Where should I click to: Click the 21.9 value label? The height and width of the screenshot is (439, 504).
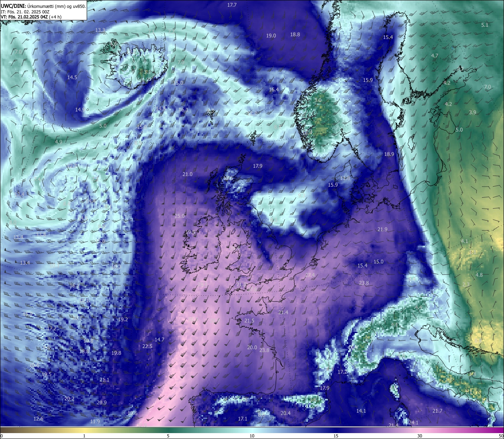[x=382, y=230]
